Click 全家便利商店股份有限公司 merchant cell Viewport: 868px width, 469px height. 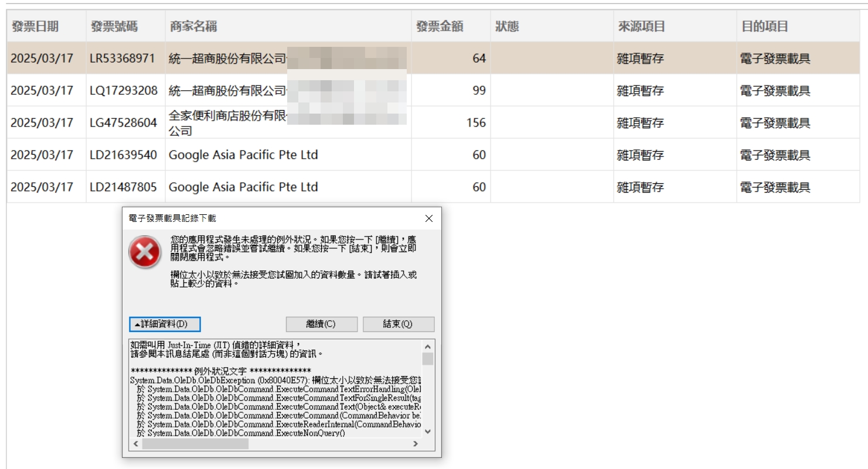coord(288,123)
